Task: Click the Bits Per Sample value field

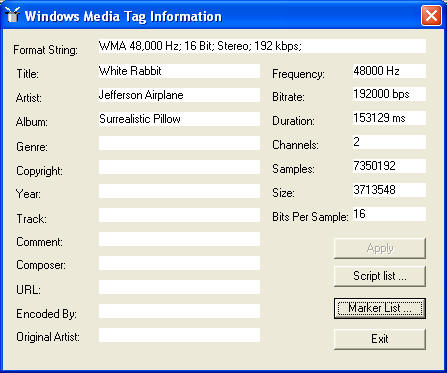Action: (x=389, y=214)
